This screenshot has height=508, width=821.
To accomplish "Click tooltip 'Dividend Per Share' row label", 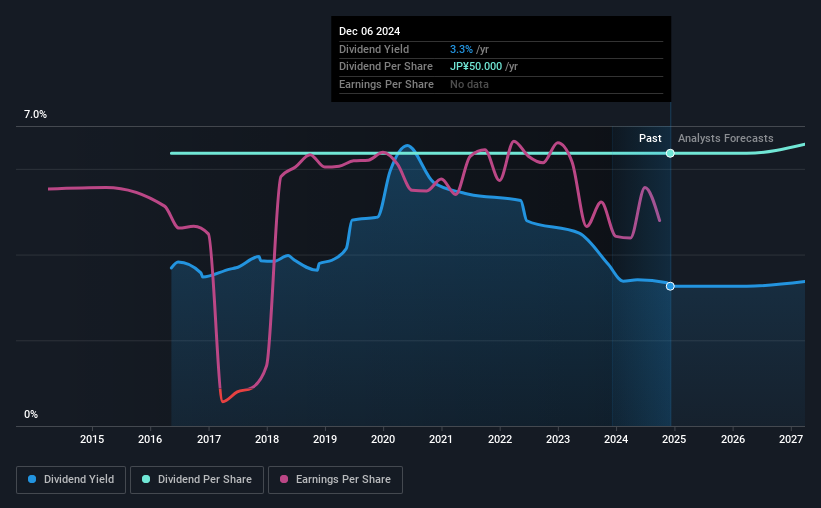I will (386, 67).
